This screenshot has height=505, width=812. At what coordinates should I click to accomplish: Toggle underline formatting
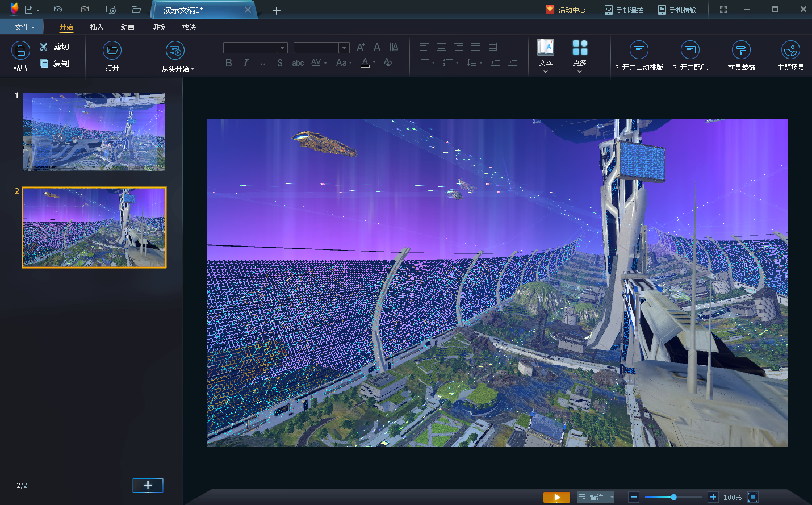(x=262, y=63)
